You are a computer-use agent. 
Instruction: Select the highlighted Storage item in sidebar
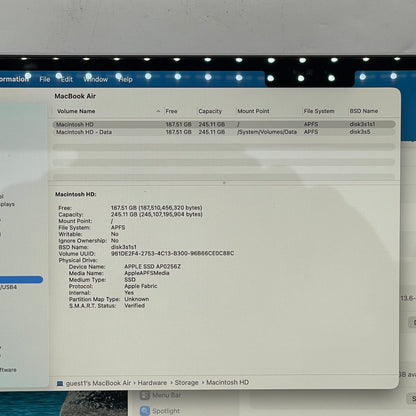[x=21, y=280]
